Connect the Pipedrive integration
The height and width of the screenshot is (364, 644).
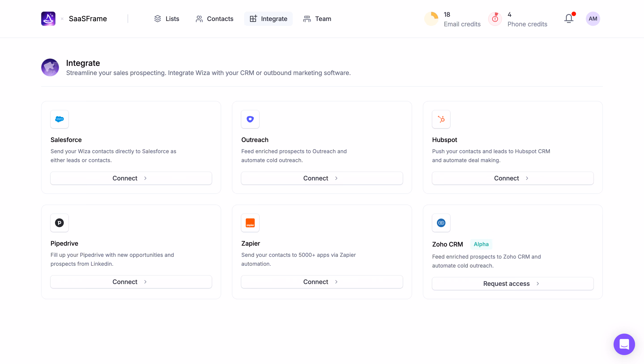(x=131, y=282)
